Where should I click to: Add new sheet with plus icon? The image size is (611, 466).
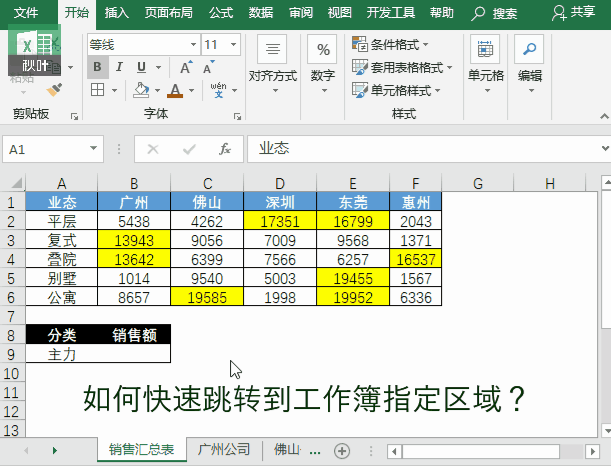[342, 451]
